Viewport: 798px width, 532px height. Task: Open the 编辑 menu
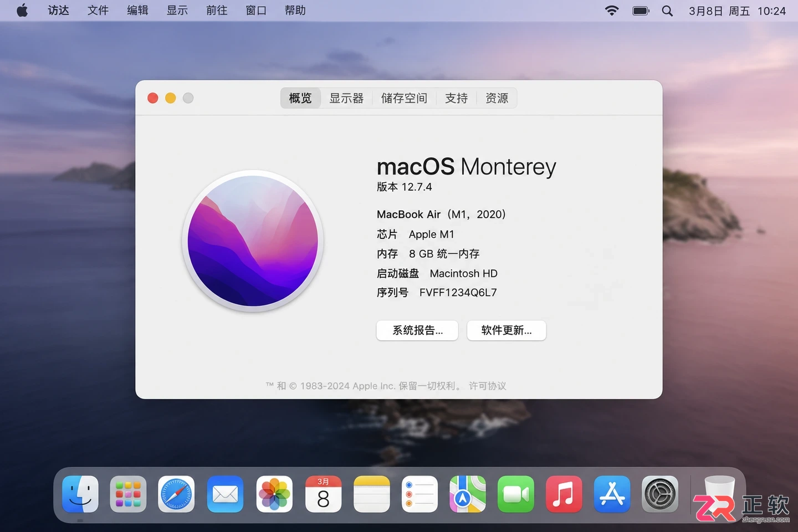coord(137,11)
